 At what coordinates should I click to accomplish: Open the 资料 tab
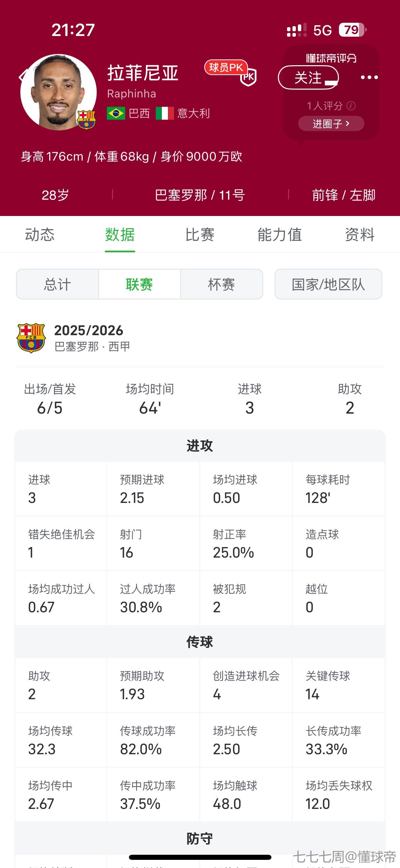(360, 235)
